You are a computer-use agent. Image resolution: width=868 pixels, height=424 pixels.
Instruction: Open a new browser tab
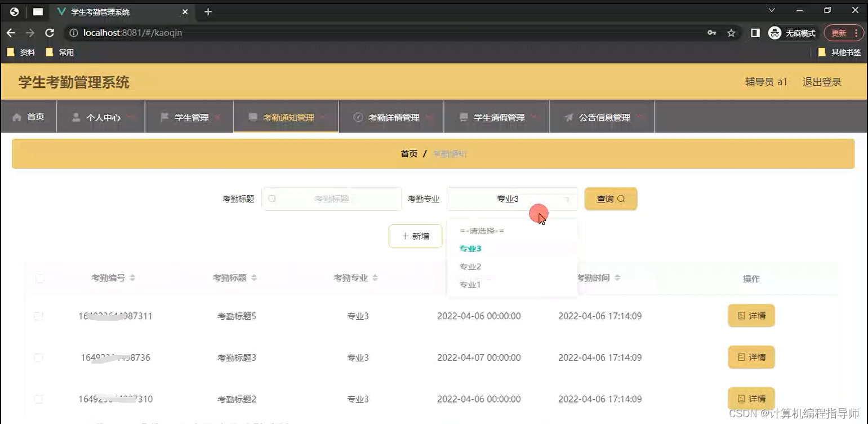point(208,11)
